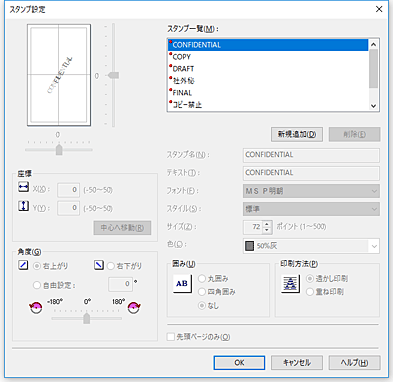Close the スタンプ設定 dialog
The width and height of the screenshot is (393, 382).
coord(379,9)
